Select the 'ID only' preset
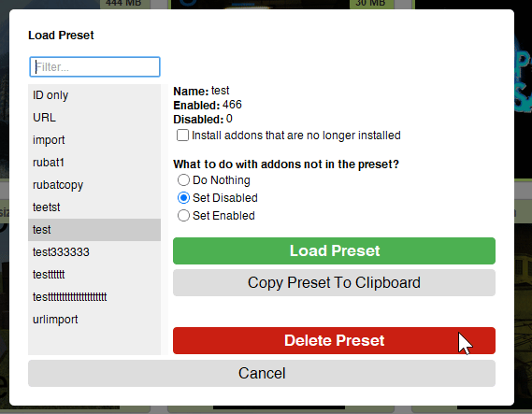This screenshot has width=532, height=414. coord(94,95)
